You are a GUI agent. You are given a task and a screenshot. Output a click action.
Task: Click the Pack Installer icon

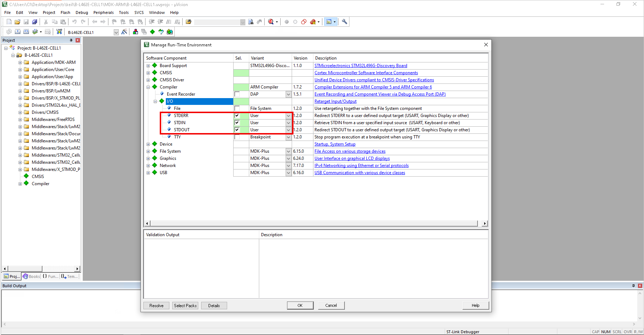click(x=170, y=32)
